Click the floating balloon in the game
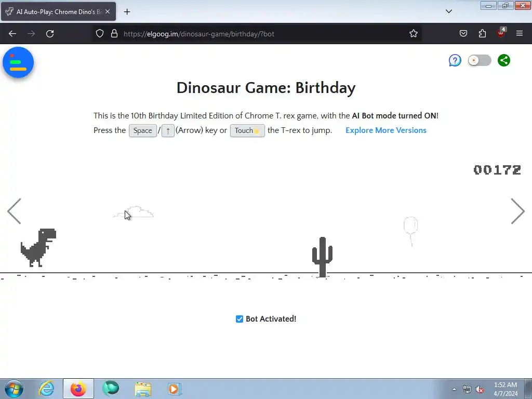Viewport: 532px width, 399px height. click(410, 231)
